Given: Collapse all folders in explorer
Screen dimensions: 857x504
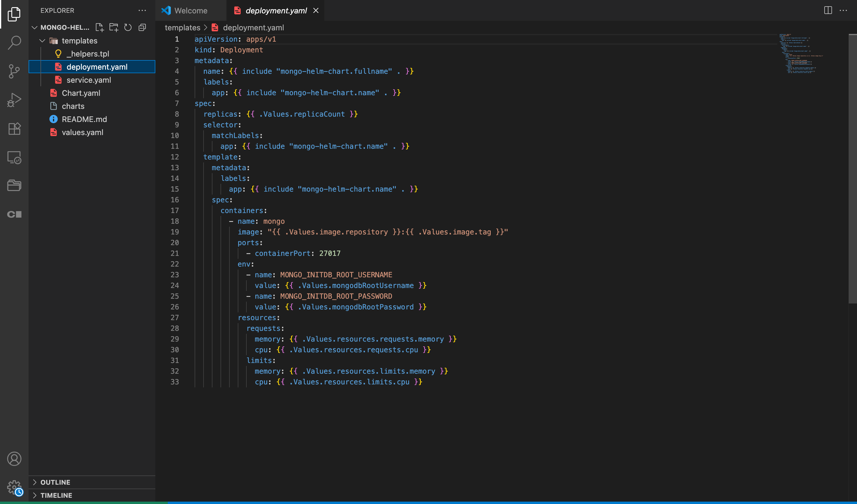Looking at the screenshot, I should (x=142, y=28).
